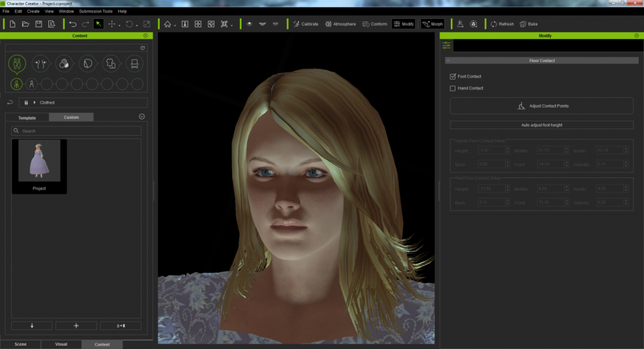Open the Accessory hat and bowtie icon
Image resolution: width=644 pixels, height=349 pixels.
point(134,64)
